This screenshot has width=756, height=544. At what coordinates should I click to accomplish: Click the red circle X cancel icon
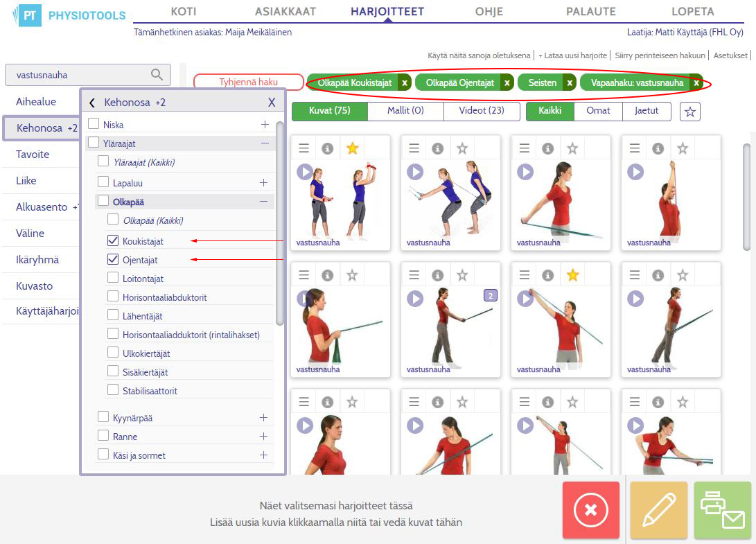(x=590, y=510)
